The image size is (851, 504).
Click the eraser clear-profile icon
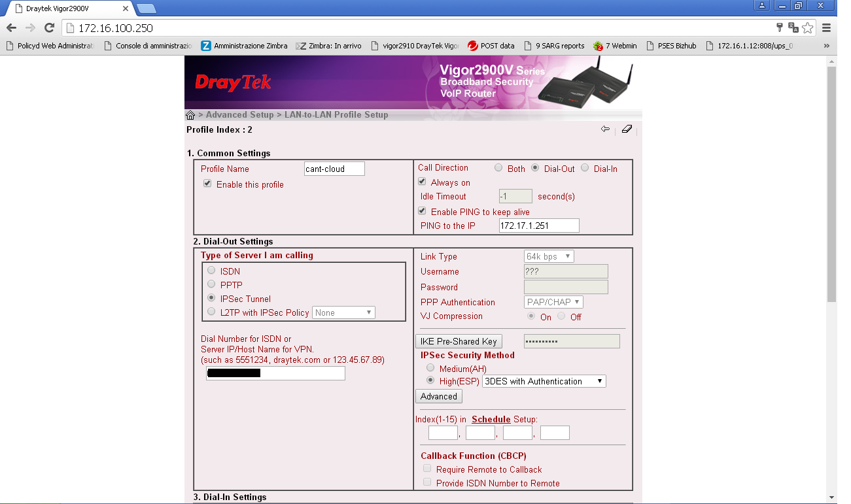tap(626, 129)
